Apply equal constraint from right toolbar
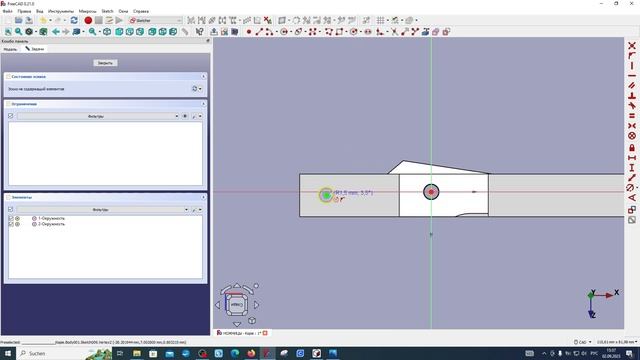Viewport: 640px width, 360px height. coord(632,116)
